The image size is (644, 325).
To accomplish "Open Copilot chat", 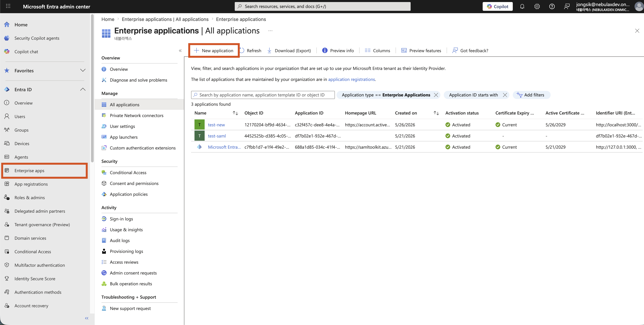I will tap(26, 51).
